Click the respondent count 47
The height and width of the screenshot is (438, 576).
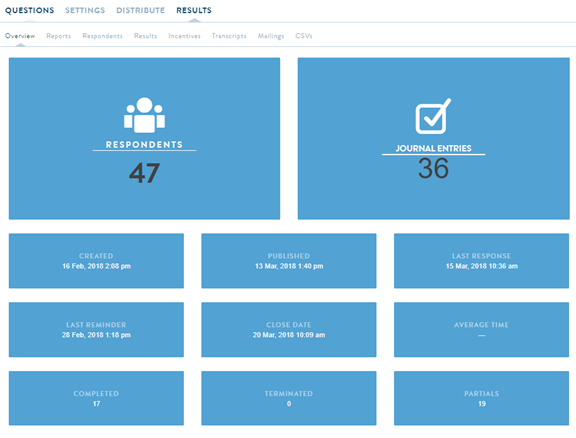point(144,173)
